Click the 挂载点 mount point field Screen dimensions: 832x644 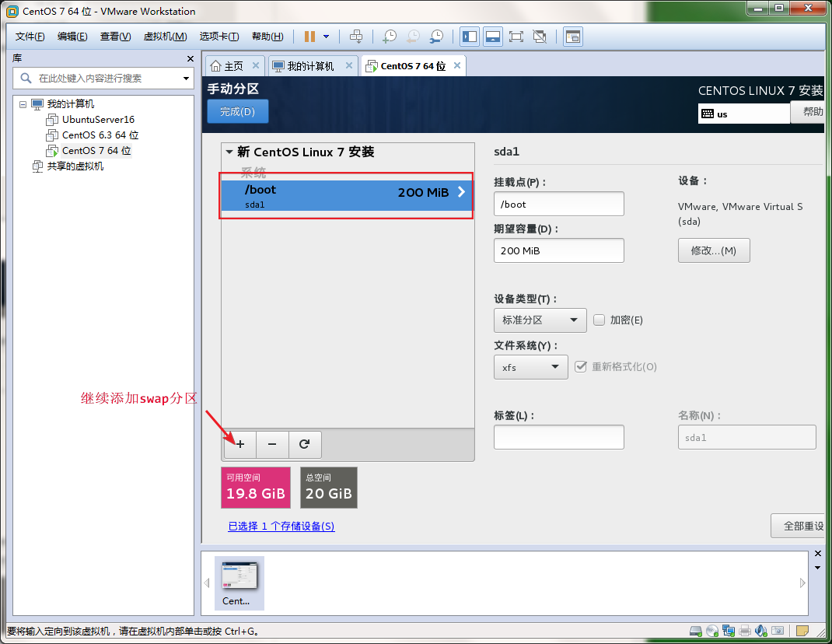(x=559, y=204)
